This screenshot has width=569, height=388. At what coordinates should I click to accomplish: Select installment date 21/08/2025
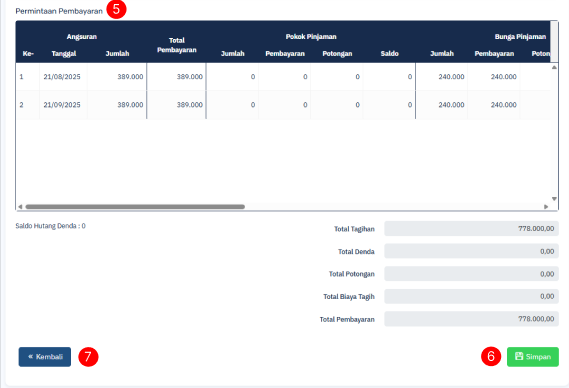click(62, 77)
